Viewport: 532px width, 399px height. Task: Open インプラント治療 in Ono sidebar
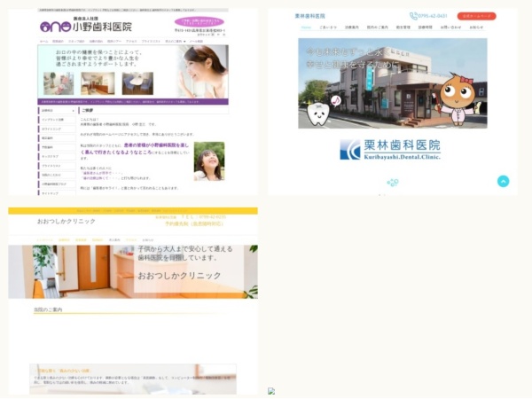pos(57,120)
